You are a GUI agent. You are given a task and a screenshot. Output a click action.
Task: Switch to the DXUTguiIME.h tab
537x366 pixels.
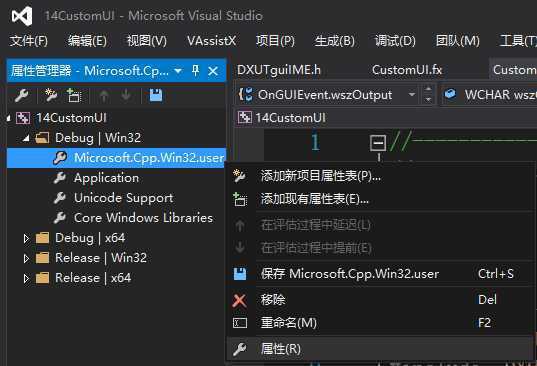pos(279,70)
